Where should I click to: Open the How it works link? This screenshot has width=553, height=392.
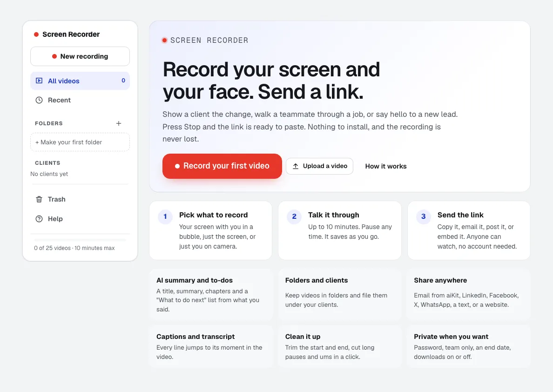pyautogui.click(x=386, y=166)
